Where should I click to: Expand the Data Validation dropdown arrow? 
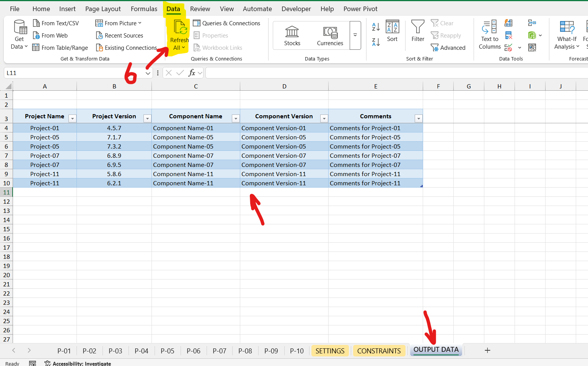(x=520, y=48)
